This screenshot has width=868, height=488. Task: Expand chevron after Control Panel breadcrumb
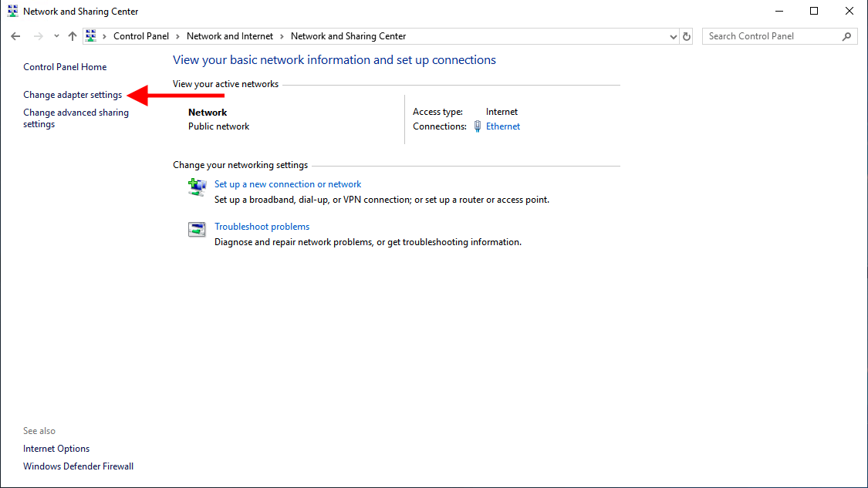(177, 36)
